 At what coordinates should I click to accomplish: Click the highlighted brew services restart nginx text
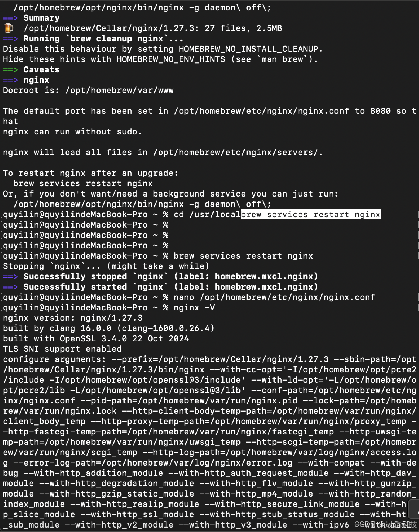[311, 215]
